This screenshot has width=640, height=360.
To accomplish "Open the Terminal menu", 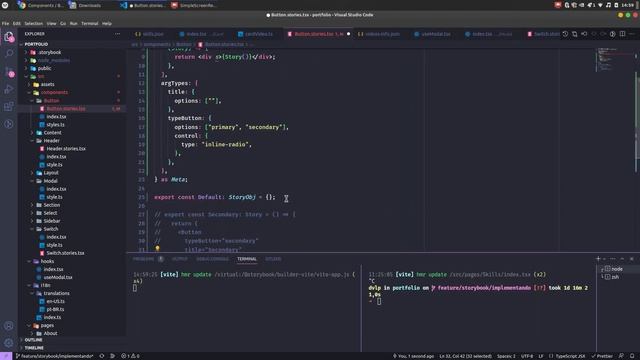I will [x=90, y=24].
